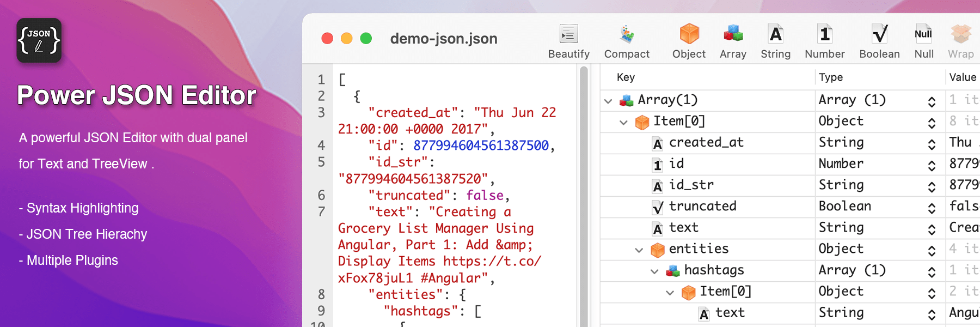Screen dimensions: 980x327
Task: Collapse the entities object node
Action: pyautogui.click(x=639, y=250)
